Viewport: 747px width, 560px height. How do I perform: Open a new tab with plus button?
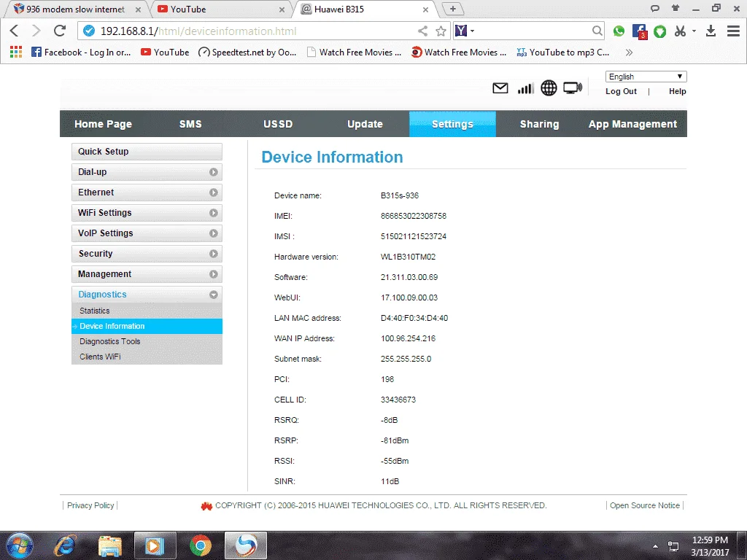[453, 9]
